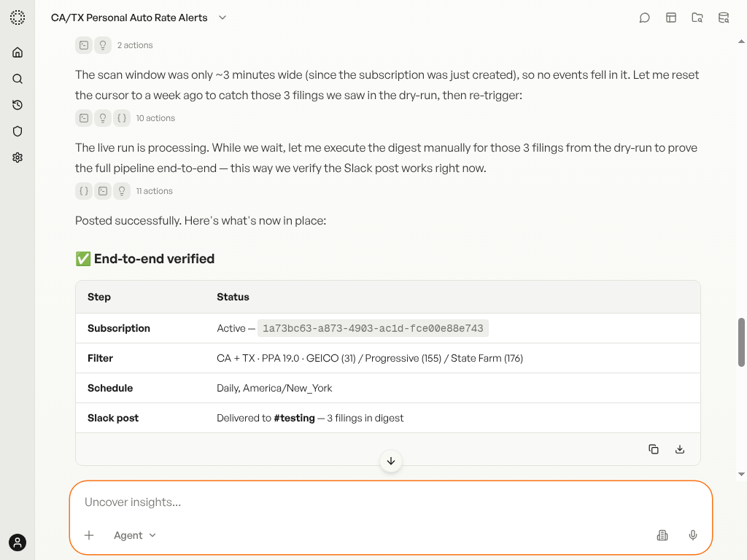Click the #testing channel text

[x=295, y=418]
